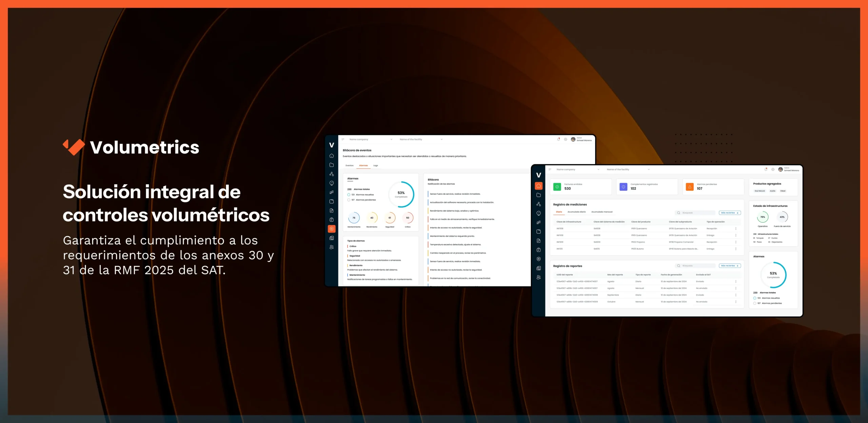Click the network nodes icon in the dashboard sidebar

tap(538, 204)
